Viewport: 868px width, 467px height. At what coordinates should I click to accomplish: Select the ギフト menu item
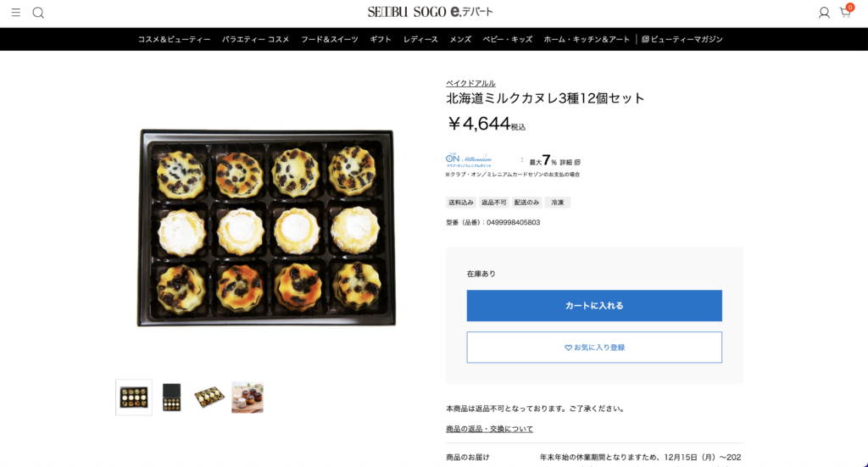pos(381,39)
